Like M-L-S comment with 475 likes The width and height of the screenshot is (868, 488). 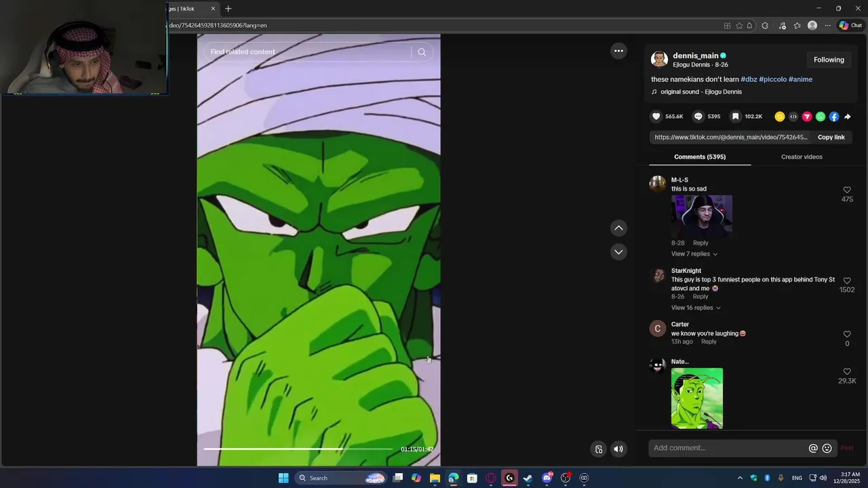click(x=847, y=190)
